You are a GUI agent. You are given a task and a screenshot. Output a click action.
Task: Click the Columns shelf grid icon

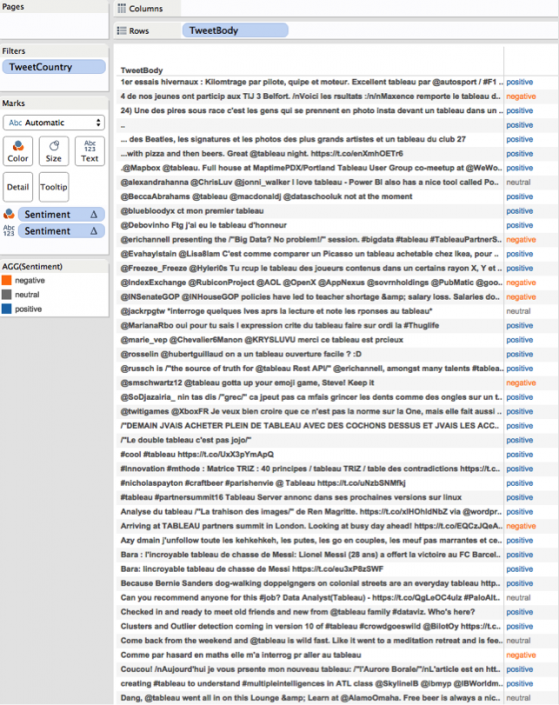click(x=121, y=8)
